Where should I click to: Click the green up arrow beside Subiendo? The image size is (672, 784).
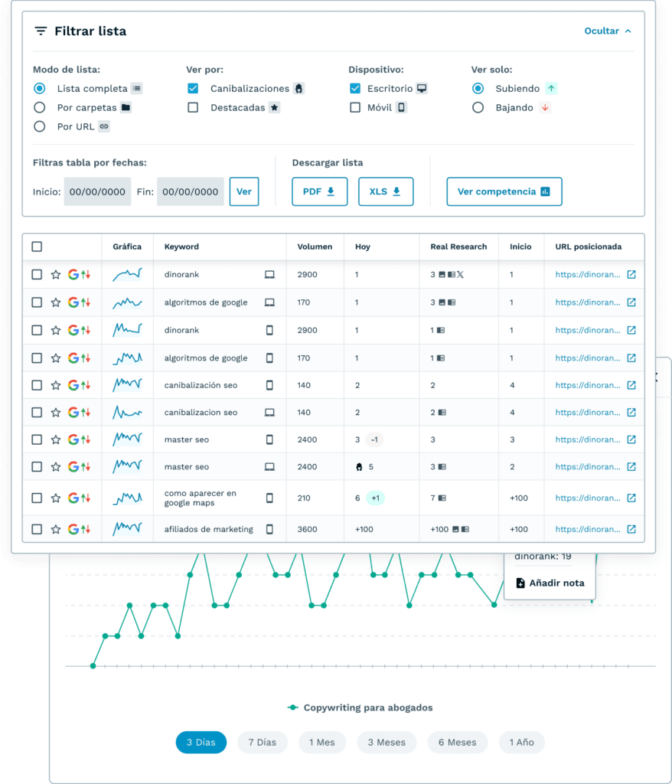pos(551,89)
